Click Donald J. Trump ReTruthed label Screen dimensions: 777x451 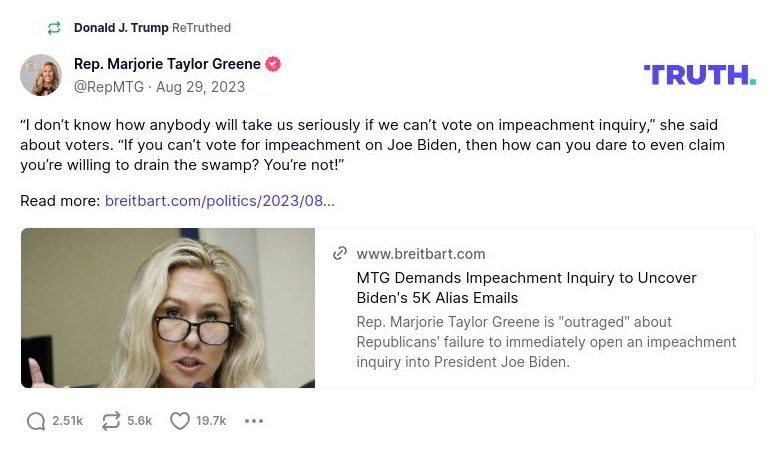152,28
